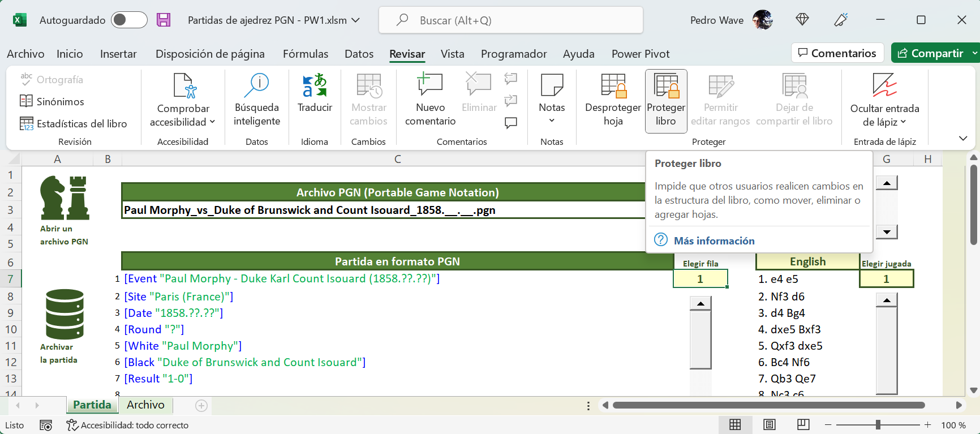Screen dimensions: 980x434
Task: Click the Traducir icon
Action: pyautogui.click(x=315, y=85)
